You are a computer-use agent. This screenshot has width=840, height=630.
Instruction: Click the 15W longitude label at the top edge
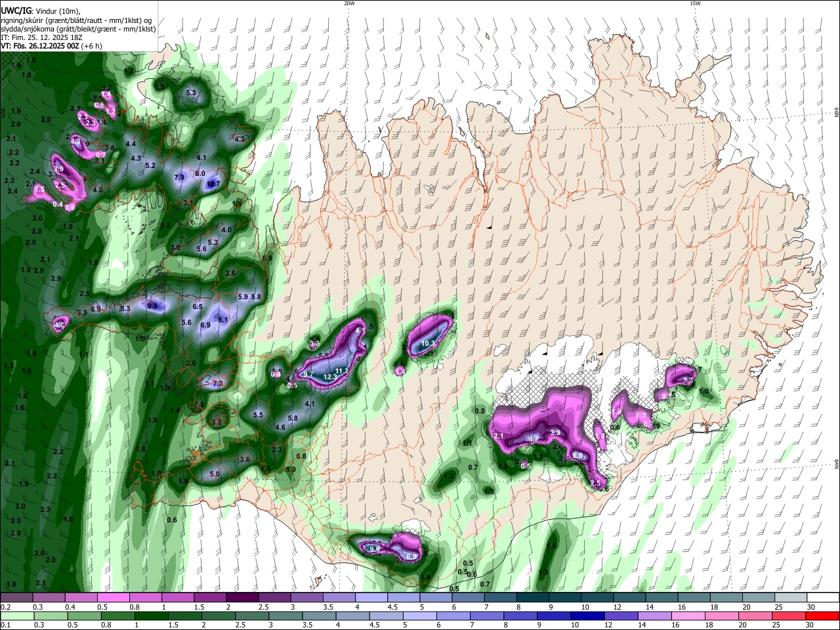click(695, 3)
